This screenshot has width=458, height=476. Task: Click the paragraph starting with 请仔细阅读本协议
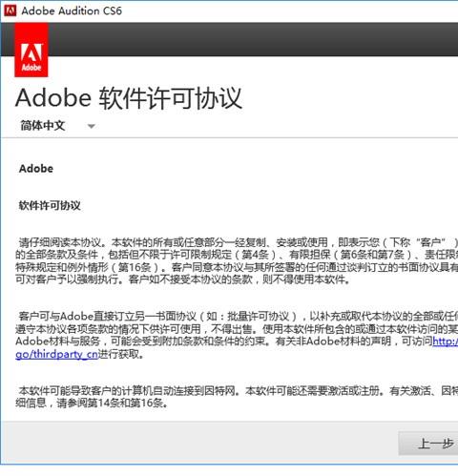(237, 260)
